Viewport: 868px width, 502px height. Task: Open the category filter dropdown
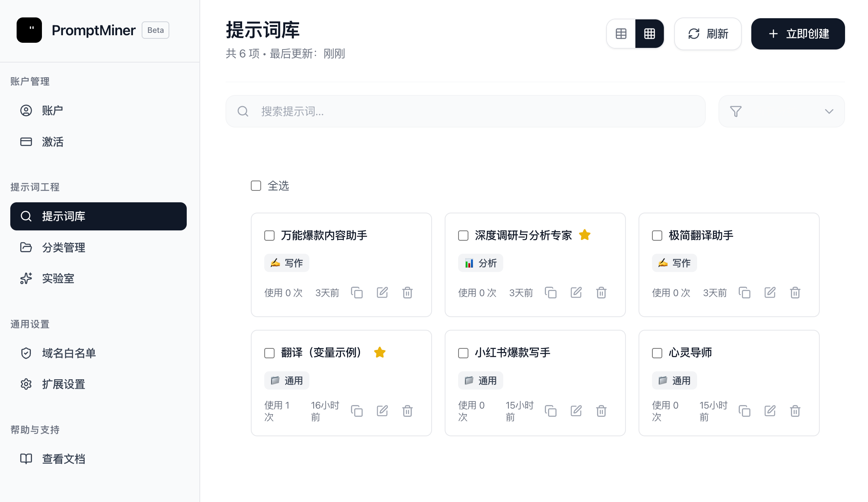click(x=781, y=111)
